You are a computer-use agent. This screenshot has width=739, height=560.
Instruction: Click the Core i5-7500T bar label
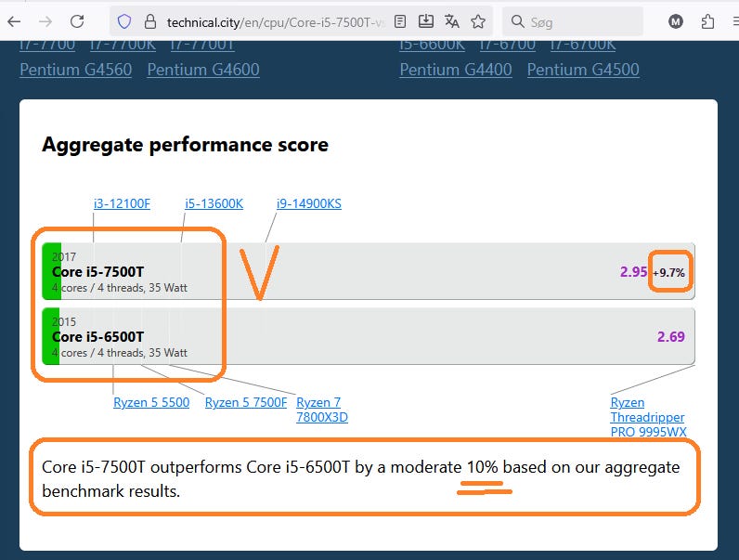click(97, 272)
